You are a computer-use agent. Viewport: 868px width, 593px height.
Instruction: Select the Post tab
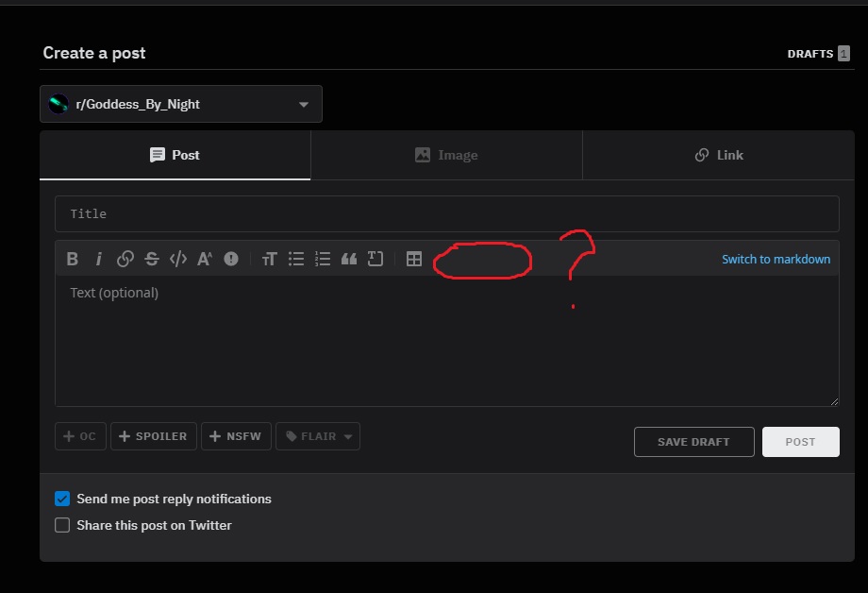point(175,155)
